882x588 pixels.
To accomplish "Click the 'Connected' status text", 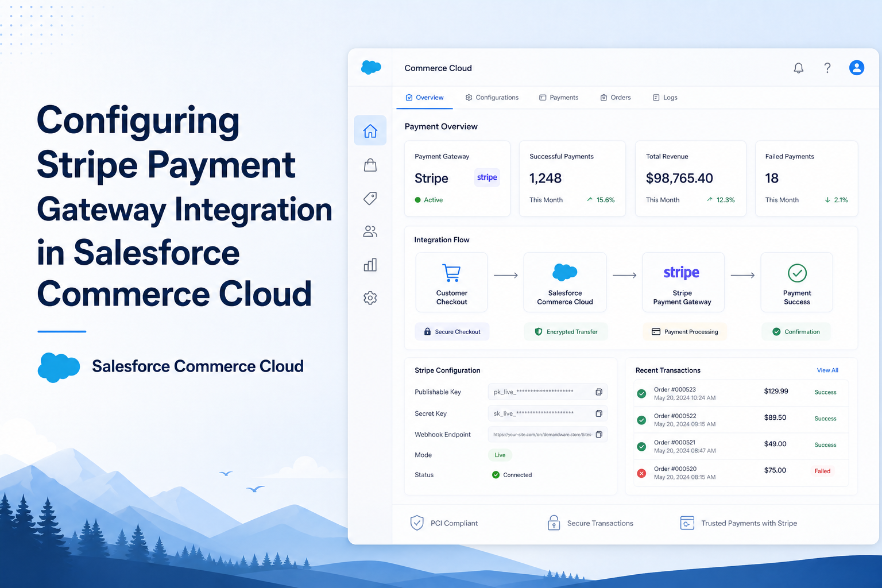I will pyautogui.click(x=517, y=475).
